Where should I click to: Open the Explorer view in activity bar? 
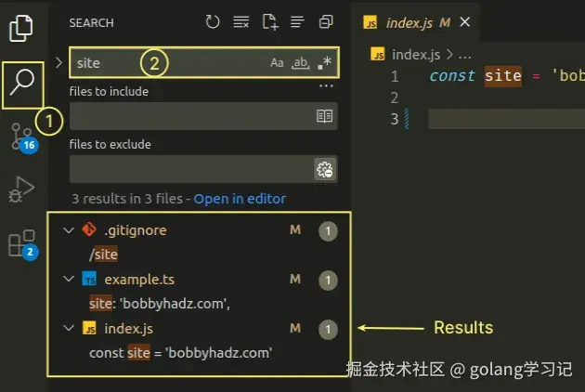[x=20, y=28]
